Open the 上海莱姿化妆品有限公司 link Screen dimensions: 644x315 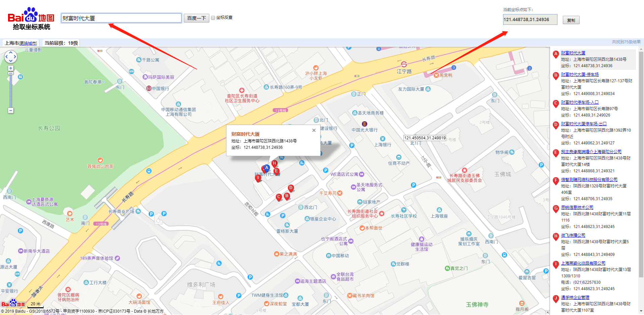tap(583, 263)
